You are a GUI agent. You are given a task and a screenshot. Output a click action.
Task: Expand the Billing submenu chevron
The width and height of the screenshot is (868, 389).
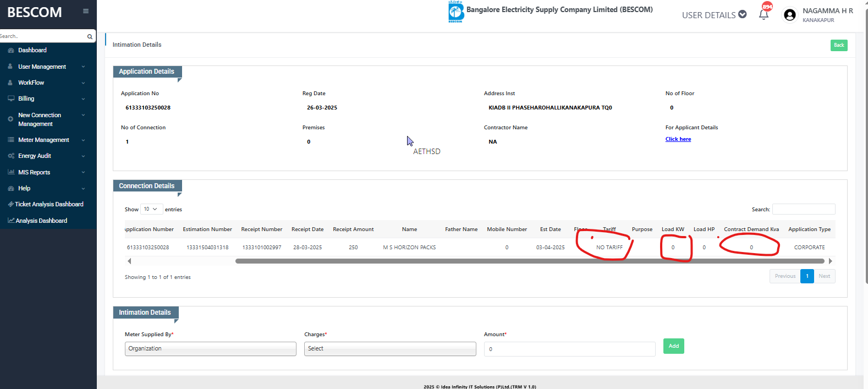[x=83, y=99]
